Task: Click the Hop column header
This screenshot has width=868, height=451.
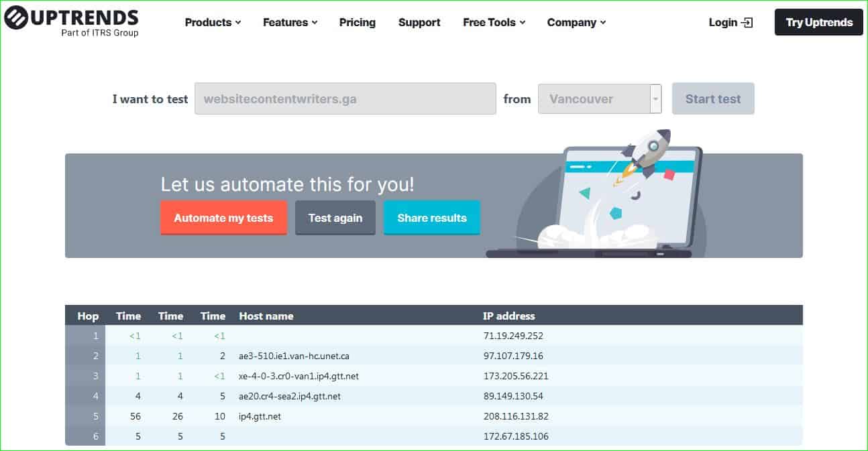Action: [x=88, y=316]
